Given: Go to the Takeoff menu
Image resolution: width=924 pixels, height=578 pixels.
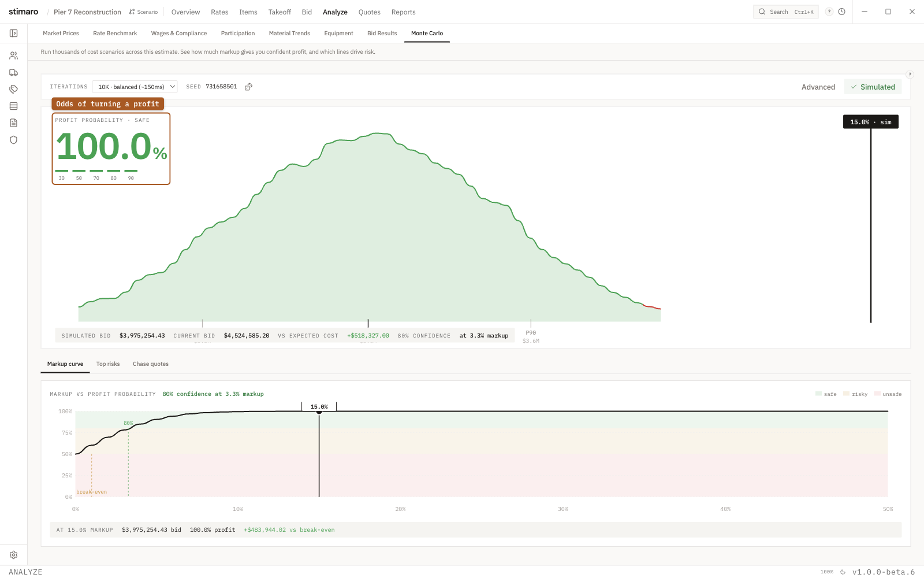Looking at the screenshot, I should point(280,12).
